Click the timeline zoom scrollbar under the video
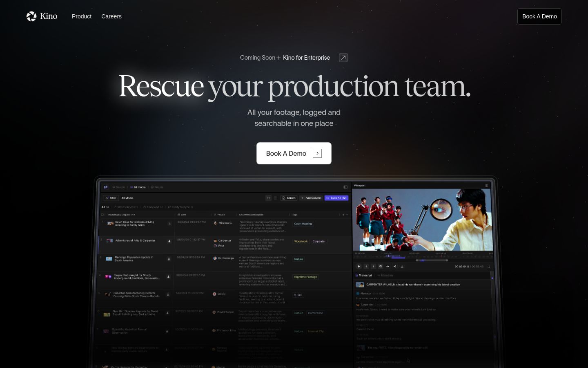The width and height of the screenshot is (588, 368). pyautogui.click(x=432, y=260)
